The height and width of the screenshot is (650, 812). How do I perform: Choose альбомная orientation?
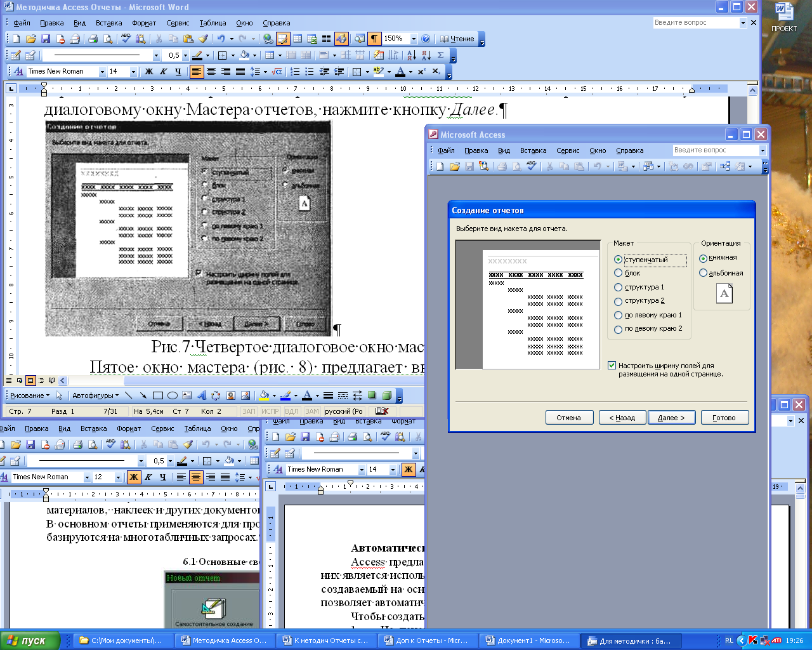click(x=703, y=273)
